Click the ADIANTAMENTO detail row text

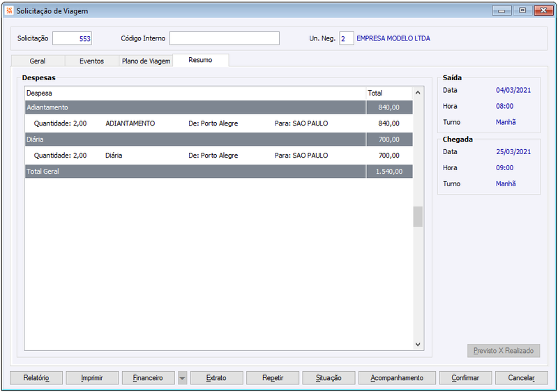(x=130, y=123)
